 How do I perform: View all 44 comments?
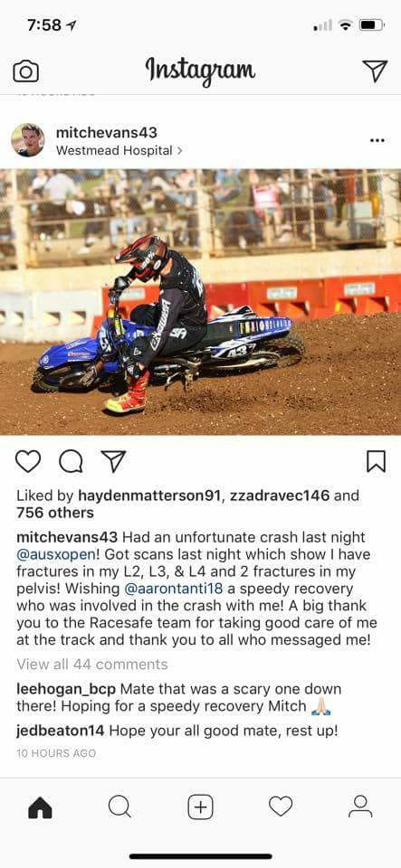[92, 664]
